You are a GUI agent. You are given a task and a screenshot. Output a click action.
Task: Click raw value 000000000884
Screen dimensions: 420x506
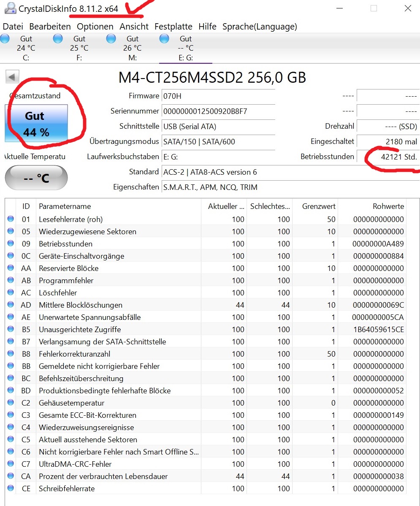tap(378, 256)
